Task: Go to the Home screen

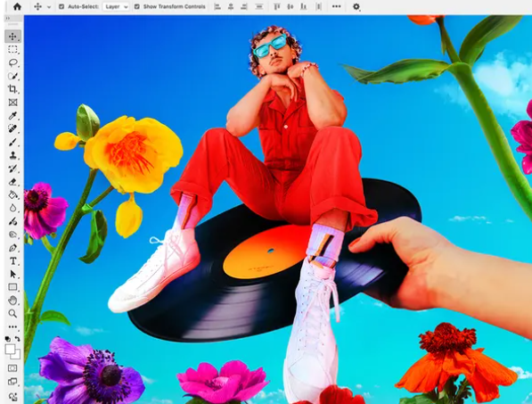Action: tap(17, 6)
